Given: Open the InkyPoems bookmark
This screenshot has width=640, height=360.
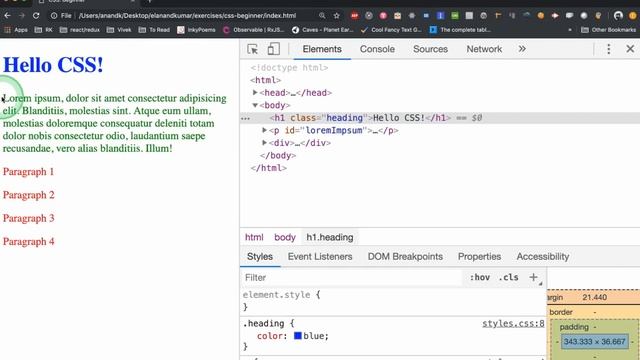Looking at the screenshot, I should [196, 30].
